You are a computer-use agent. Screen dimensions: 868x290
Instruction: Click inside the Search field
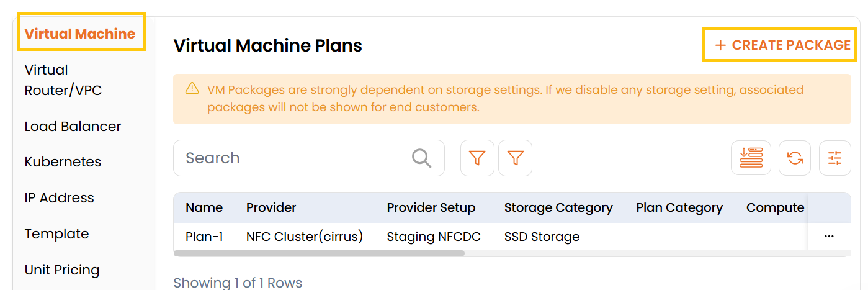click(x=292, y=158)
